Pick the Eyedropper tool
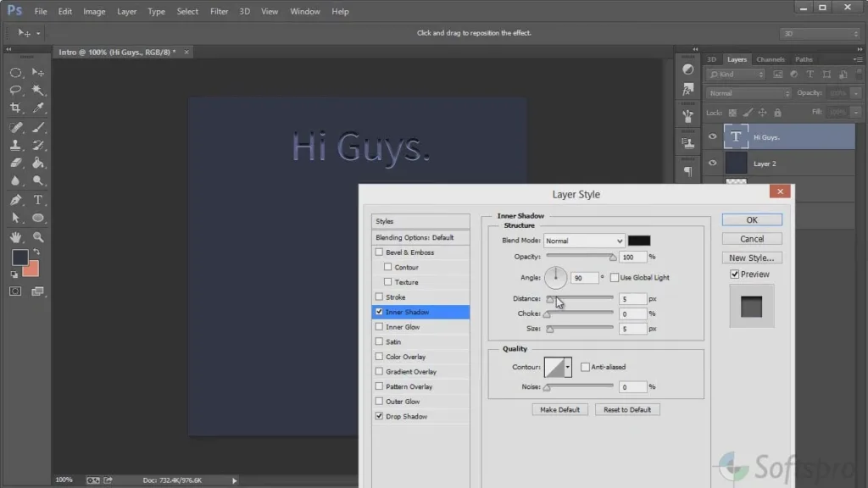This screenshot has width=868, height=488. tap(39, 108)
